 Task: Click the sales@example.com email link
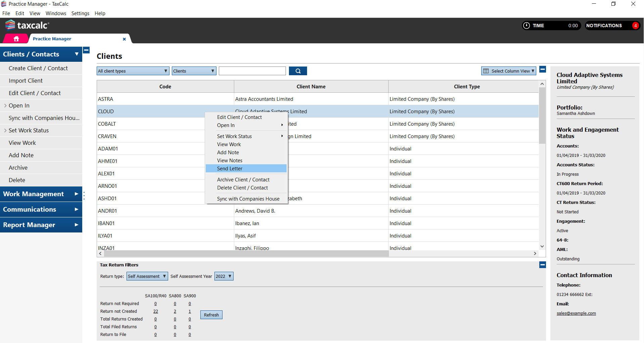click(x=576, y=313)
